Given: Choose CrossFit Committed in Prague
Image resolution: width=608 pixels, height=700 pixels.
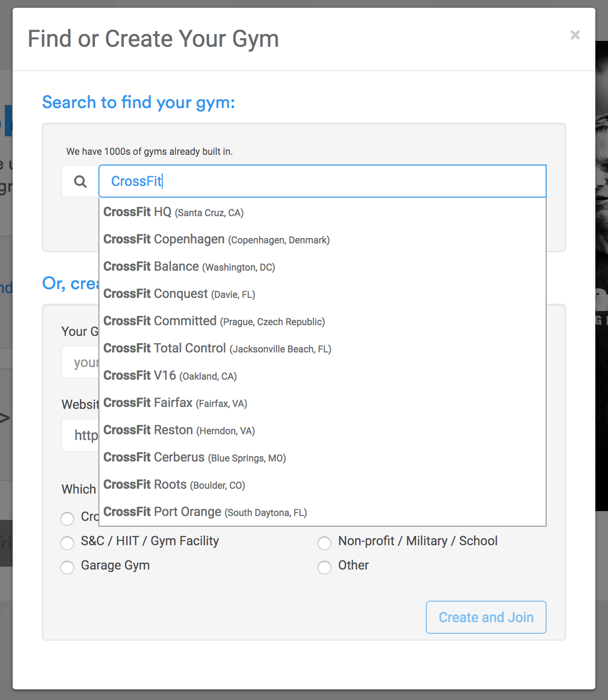Looking at the screenshot, I should point(214,321).
